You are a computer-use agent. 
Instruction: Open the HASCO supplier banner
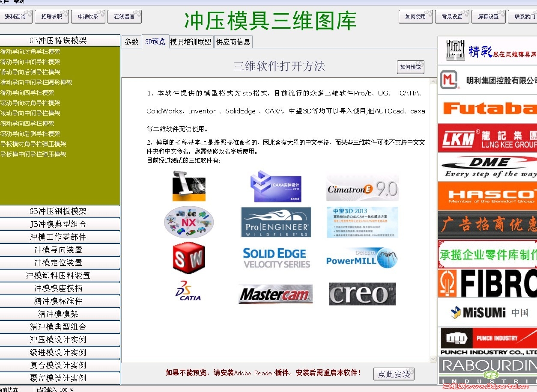(487, 196)
